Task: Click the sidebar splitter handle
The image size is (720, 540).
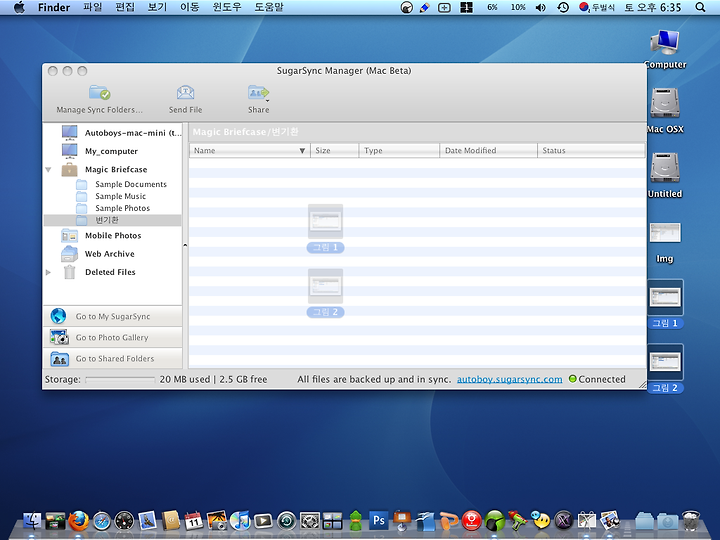Action: click(185, 245)
